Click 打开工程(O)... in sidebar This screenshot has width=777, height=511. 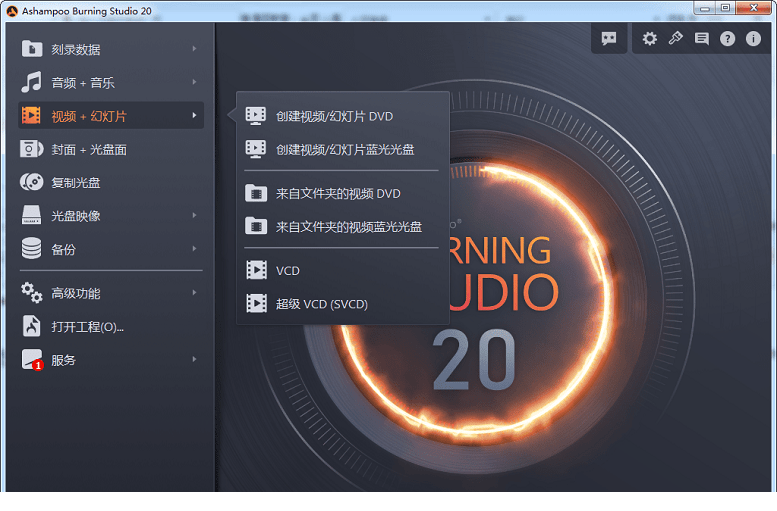87,327
